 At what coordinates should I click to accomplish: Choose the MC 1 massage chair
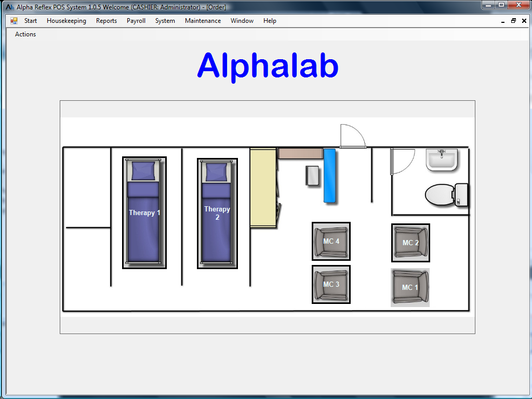(x=410, y=287)
